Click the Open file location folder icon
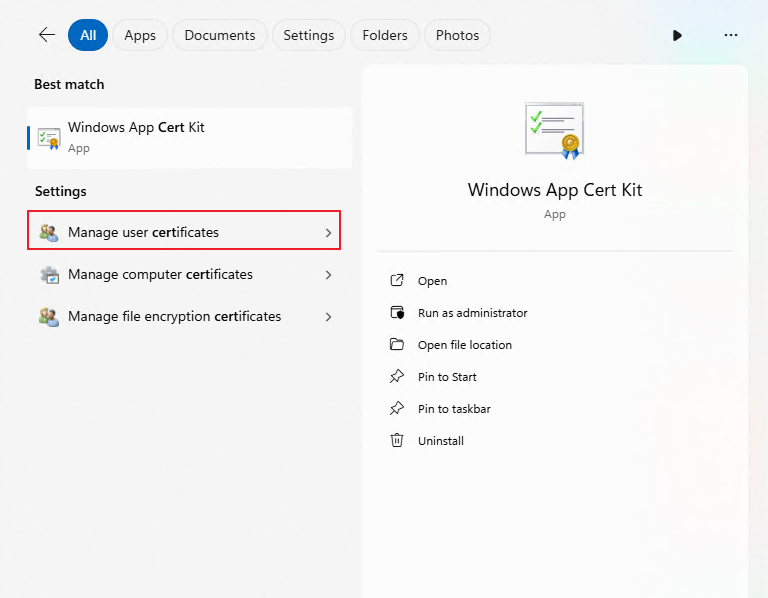Image resolution: width=768 pixels, height=598 pixels. coord(397,344)
